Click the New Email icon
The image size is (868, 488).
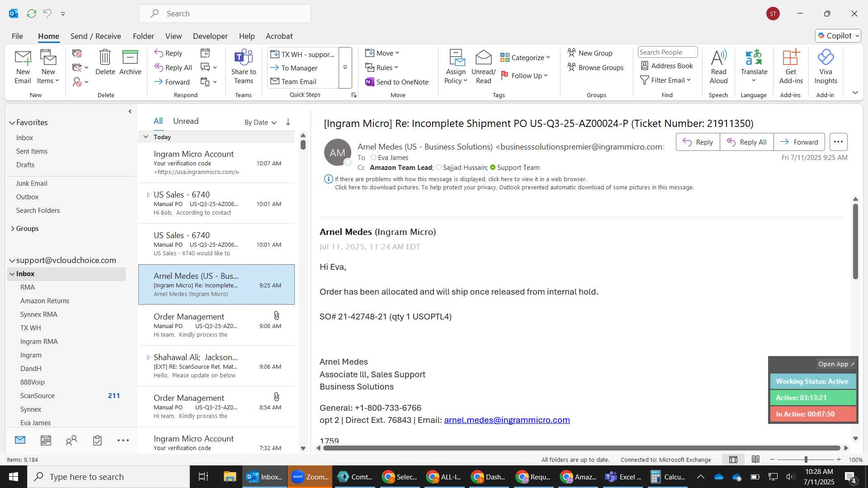[23, 58]
